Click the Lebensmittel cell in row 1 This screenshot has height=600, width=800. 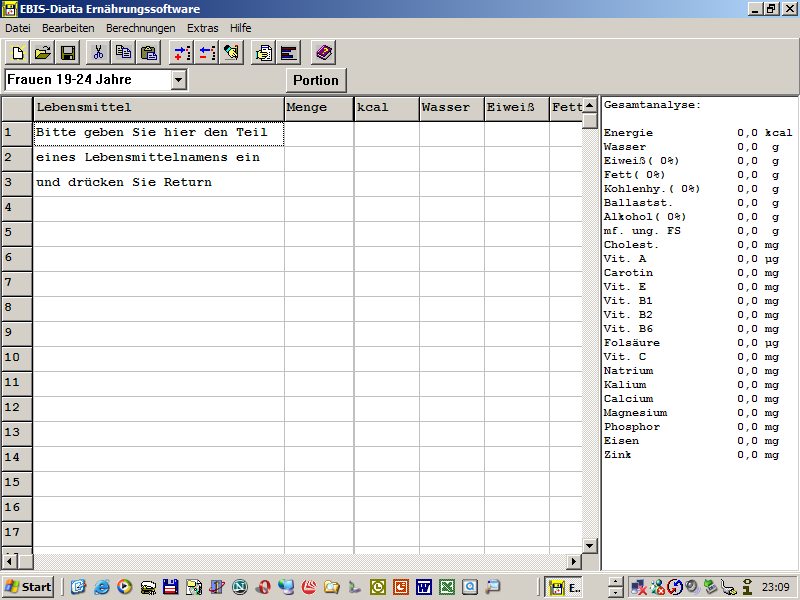point(159,133)
